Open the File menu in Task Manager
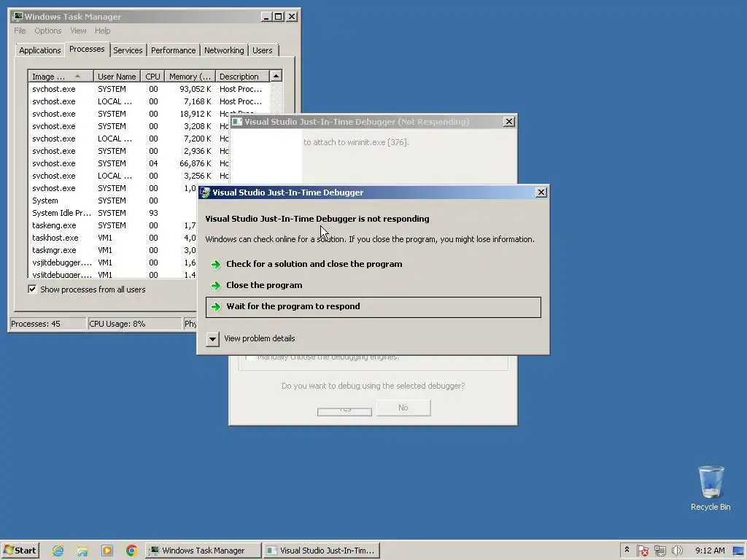 20,31
